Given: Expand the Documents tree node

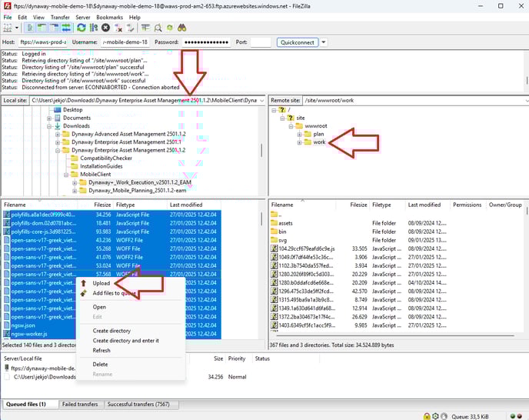Looking at the screenshot, I should [x=49, y=118].
